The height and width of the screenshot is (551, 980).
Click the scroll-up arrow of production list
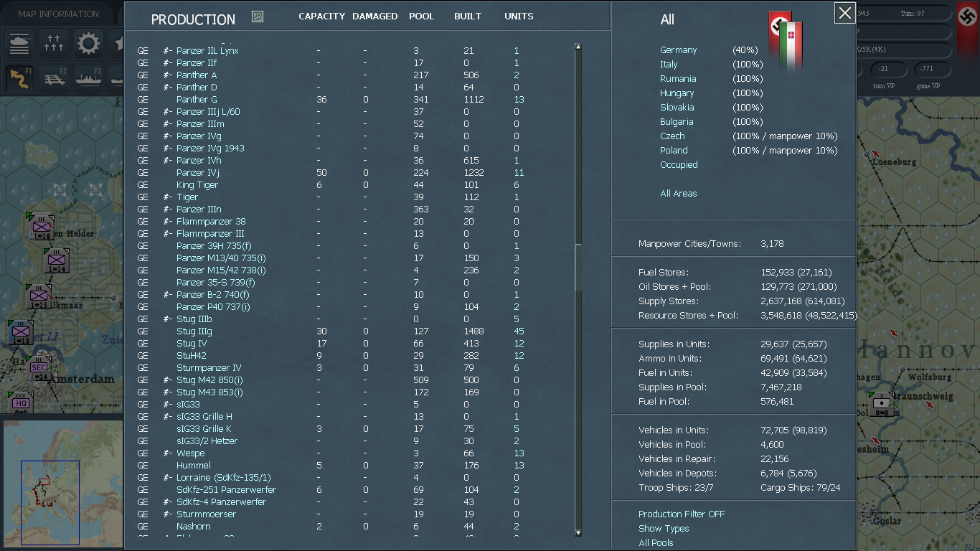point(578,47)
